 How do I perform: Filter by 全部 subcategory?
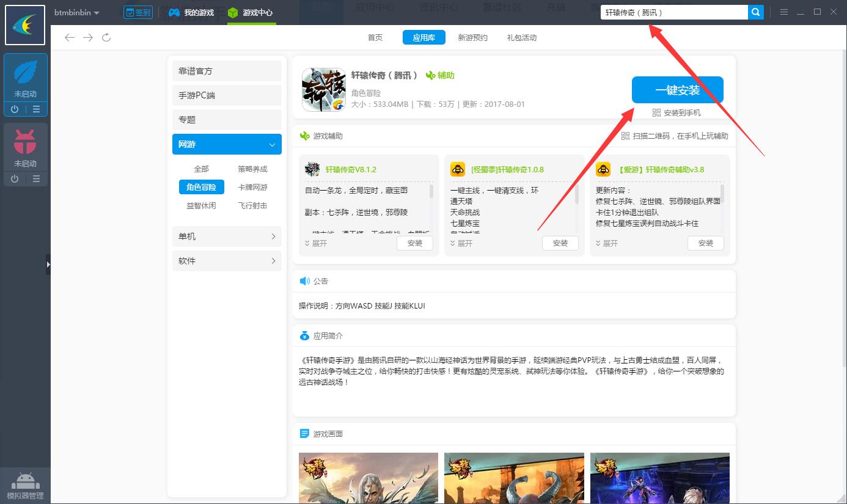[x=202, y=169]
